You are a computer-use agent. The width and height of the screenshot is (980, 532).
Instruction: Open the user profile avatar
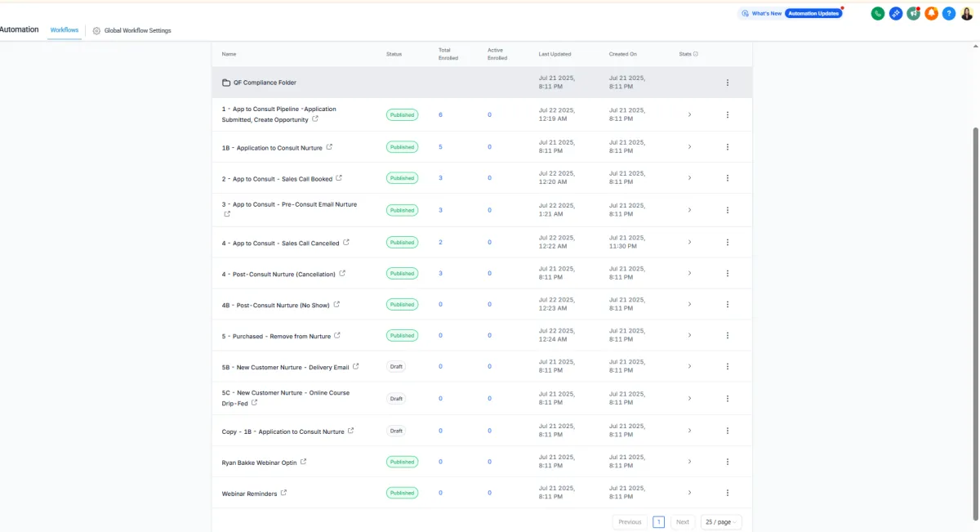[x=967, y=14]
